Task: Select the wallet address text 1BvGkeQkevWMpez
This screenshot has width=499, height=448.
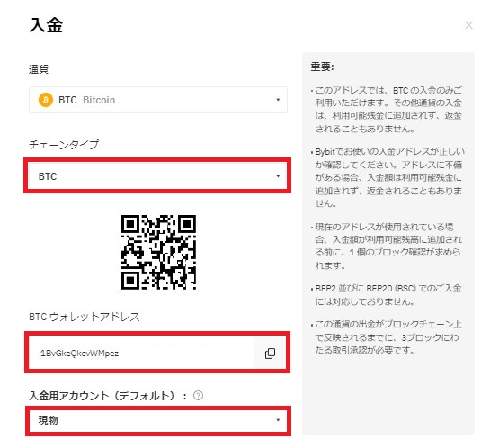Action: pyautogui.click(x=79, y=354)
